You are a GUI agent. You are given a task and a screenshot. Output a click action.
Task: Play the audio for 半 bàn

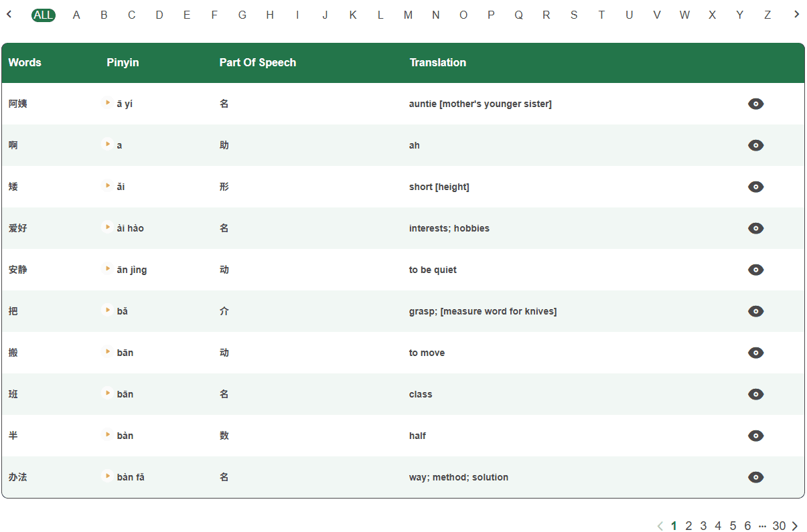(107, 434)
